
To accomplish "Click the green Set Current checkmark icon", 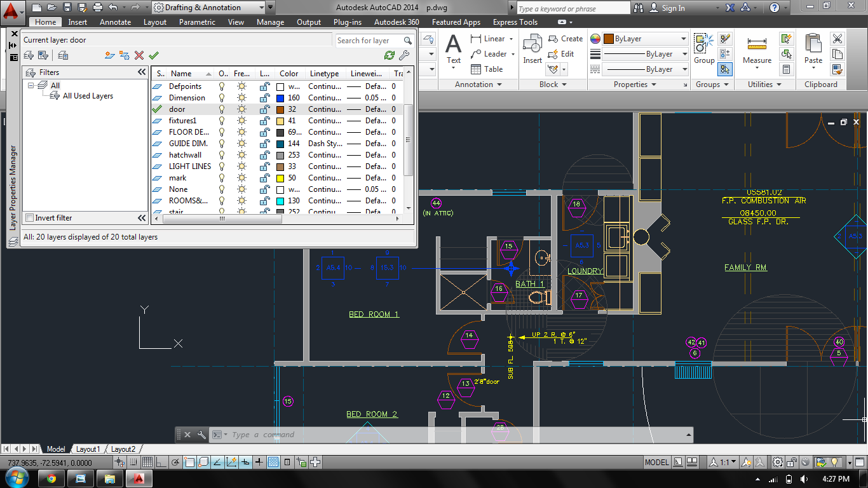I will pos(153,55).
